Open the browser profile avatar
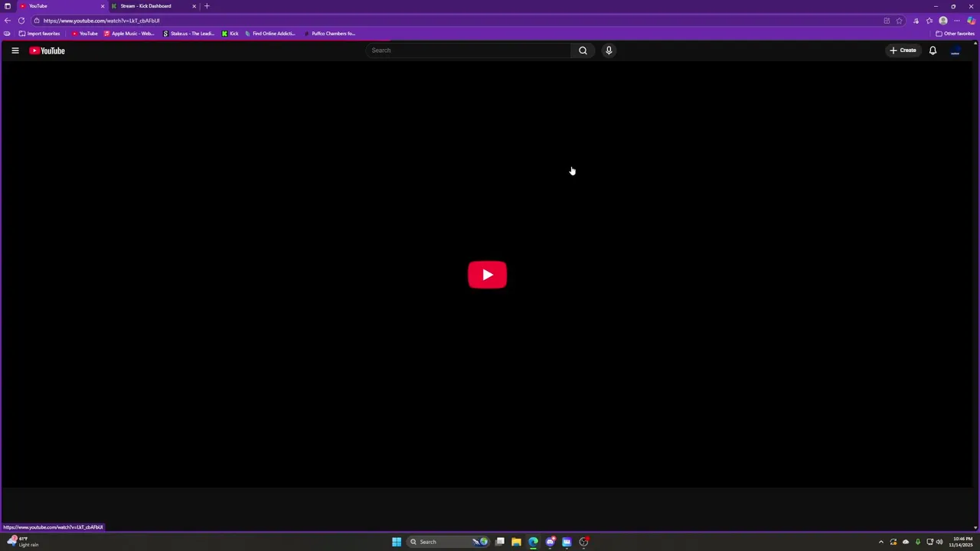This screenshot has width=980, height=551. (943, 21)
